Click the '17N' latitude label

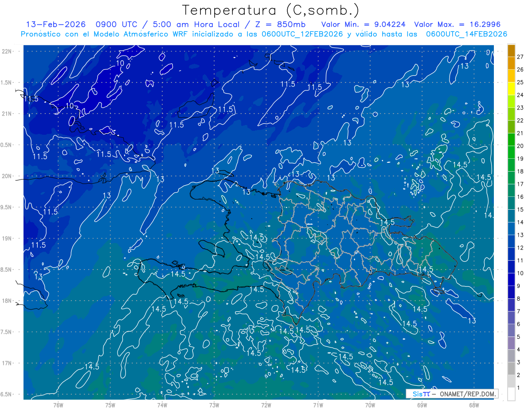(7, 363)
